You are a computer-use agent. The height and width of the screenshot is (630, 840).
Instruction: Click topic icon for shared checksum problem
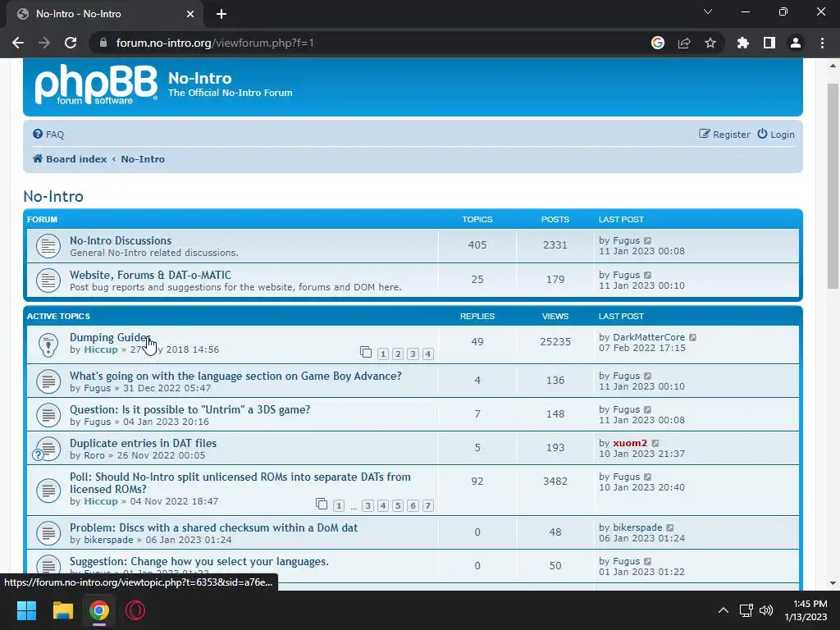coord(48,532)
